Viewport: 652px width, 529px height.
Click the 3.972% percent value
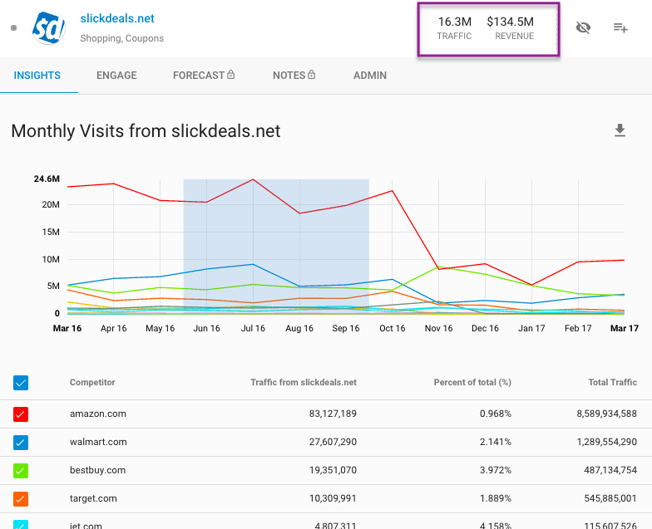495,470
